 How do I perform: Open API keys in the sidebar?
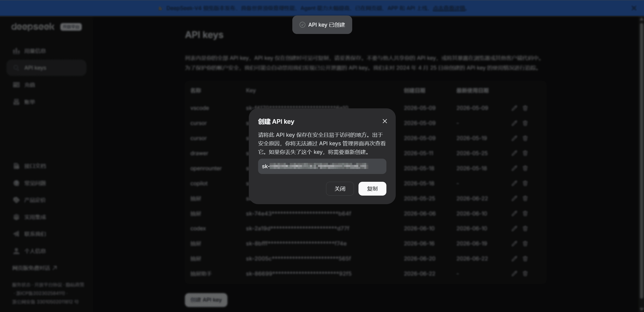coord(47,68)
